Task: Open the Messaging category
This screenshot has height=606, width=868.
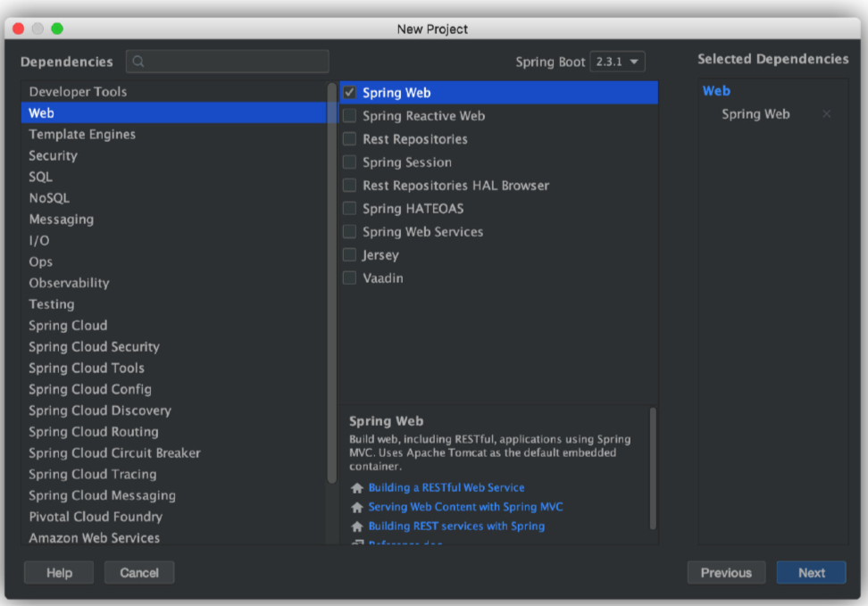Action: coord(174,220)
